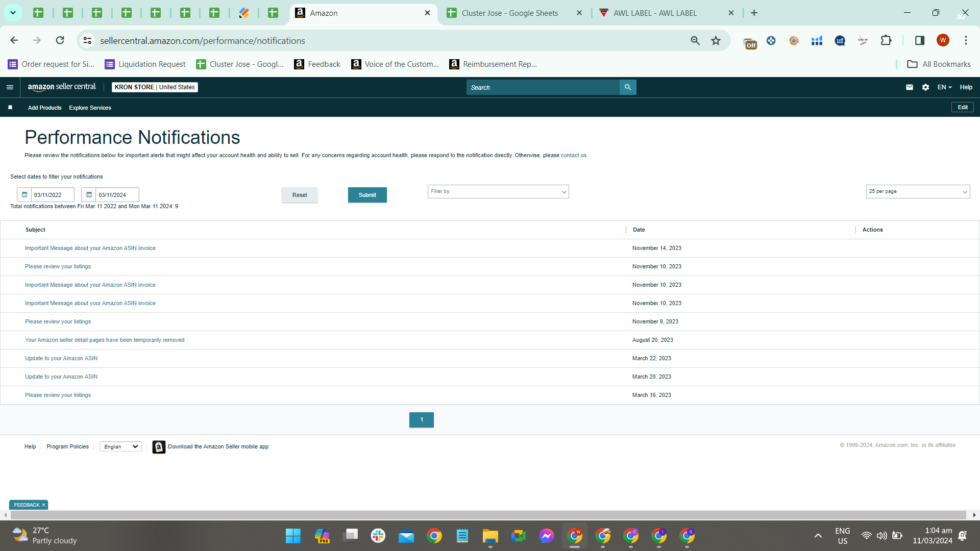Open the March 22 Update to your Amazon ASIN

(x=61, y=358)
